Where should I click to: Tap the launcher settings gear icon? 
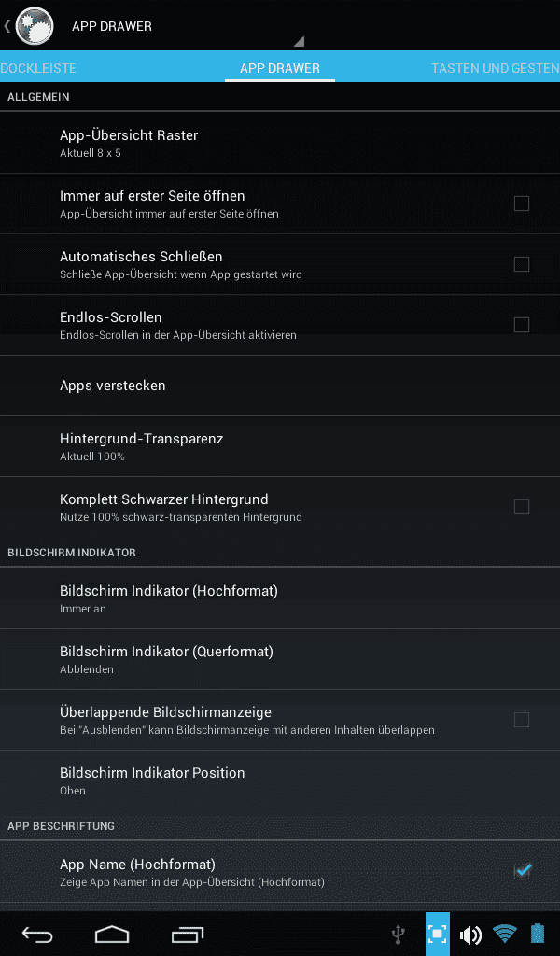(x=35, y=25)
